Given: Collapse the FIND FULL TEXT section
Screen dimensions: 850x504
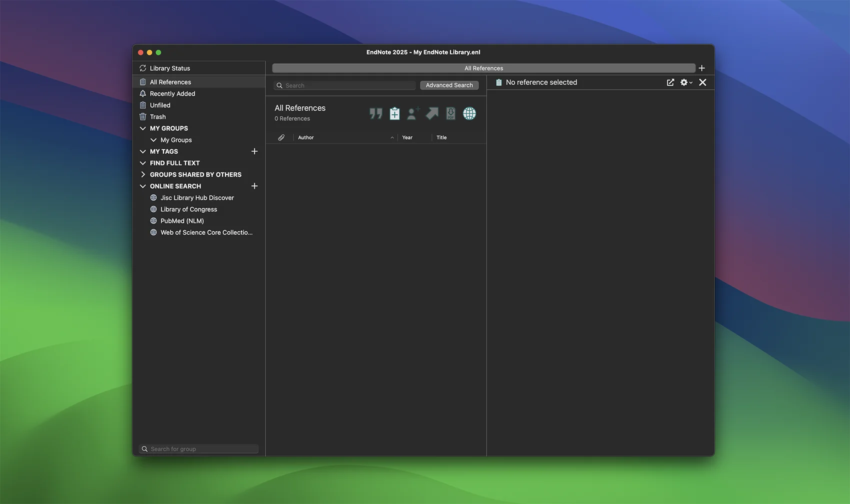Looking at the screenshot, I should coord(143,163).
